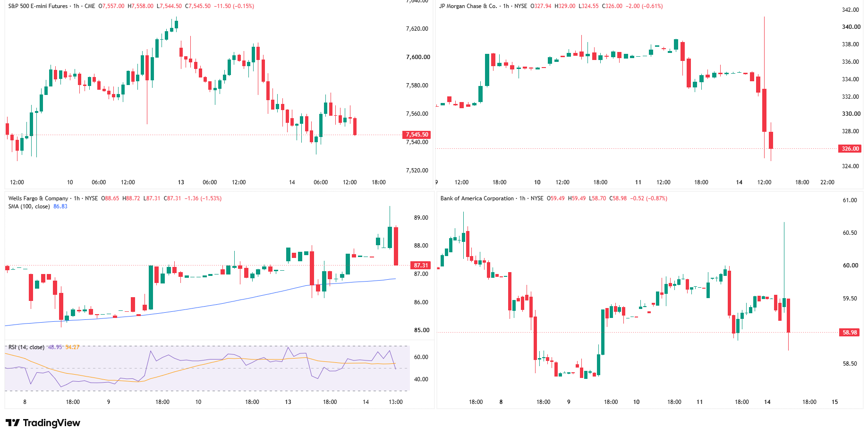Click the 59.50 level on Bank of America axis
The image size is (868, 437).
tap(850, 299)
